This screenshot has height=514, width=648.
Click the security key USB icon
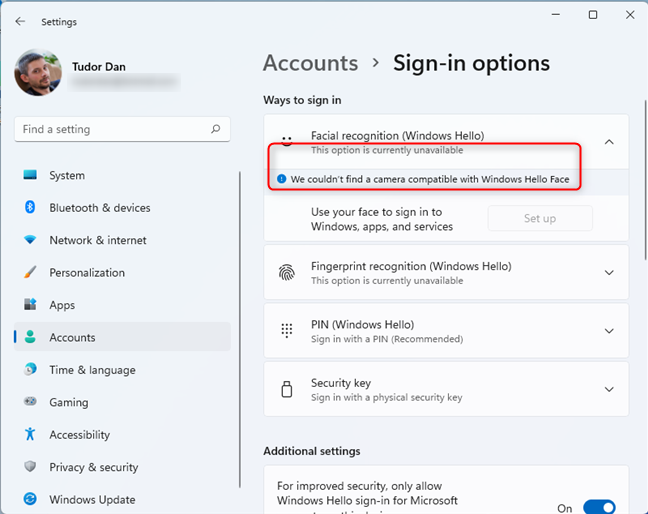(x=287, y=389)
